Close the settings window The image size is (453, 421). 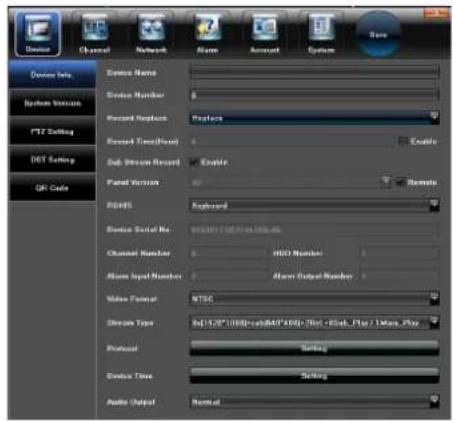tap(436, 14)
